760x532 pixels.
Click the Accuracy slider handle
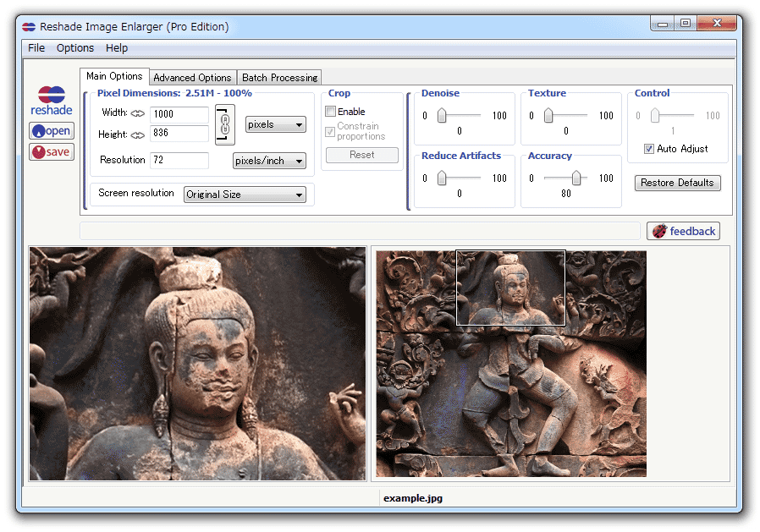pyautogui.click(x=576, y=178)
